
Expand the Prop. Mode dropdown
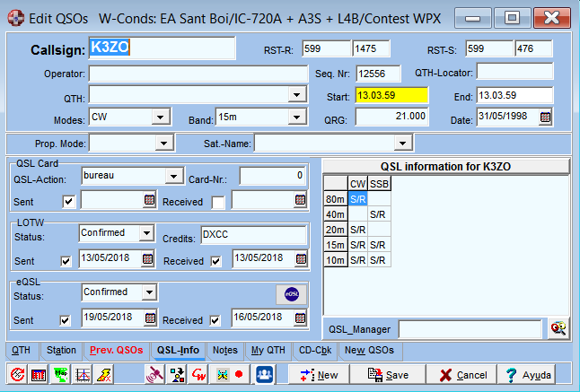point(164,143)
